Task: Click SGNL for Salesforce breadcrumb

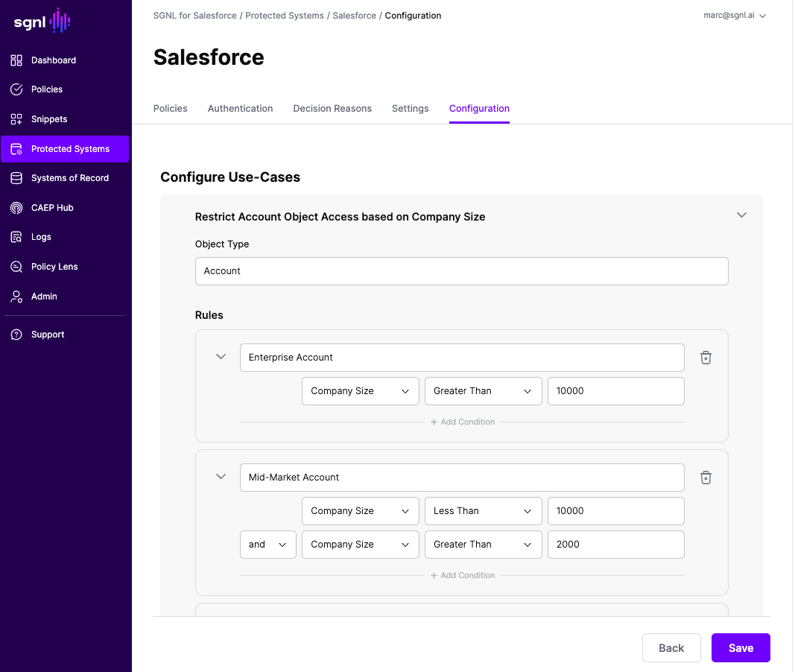Action: click(194, 16)
